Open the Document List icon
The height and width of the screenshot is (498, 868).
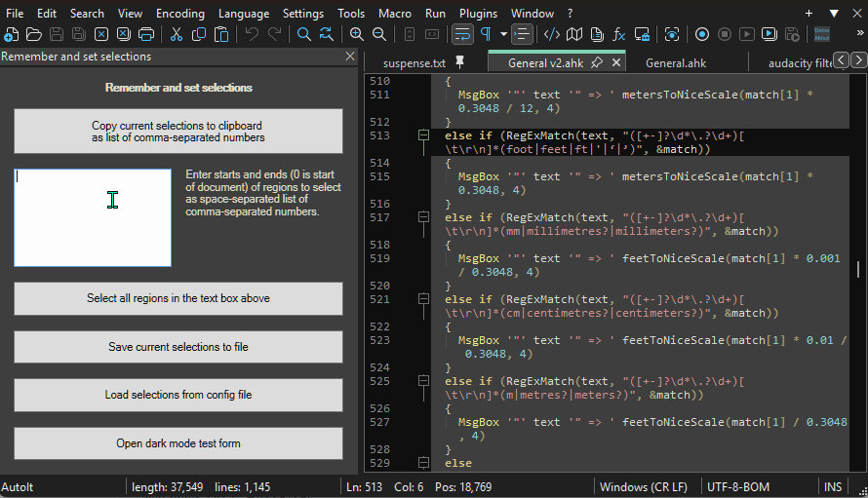click(597, 34)
